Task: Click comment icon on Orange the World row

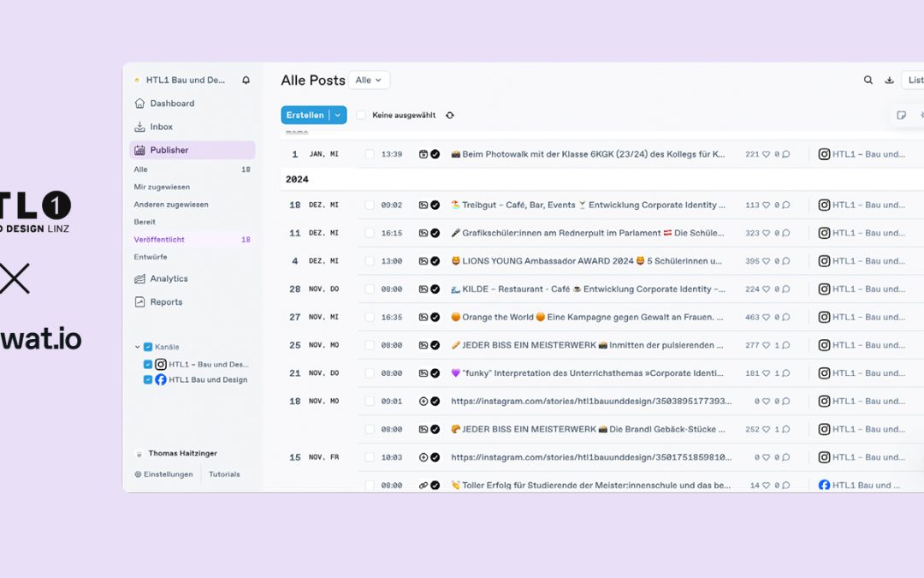Action: pos(786,318)
